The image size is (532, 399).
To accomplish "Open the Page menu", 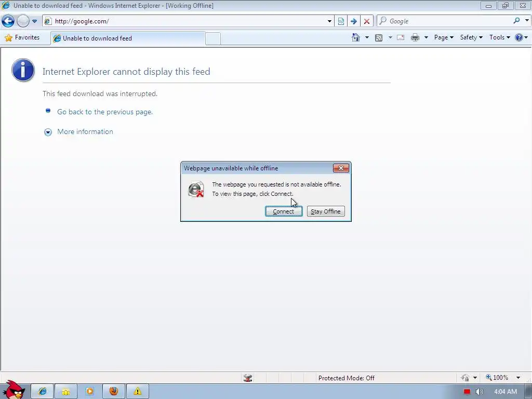I will pos(444,37).
